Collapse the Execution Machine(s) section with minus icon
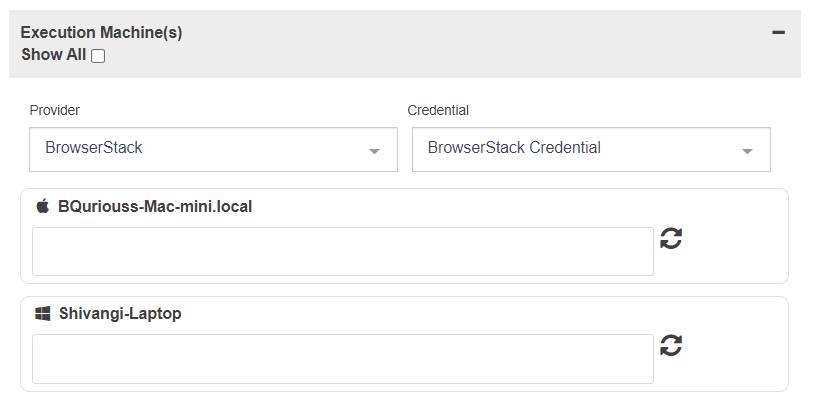This screenshot has width=815, height=407. tap(778, 32)
